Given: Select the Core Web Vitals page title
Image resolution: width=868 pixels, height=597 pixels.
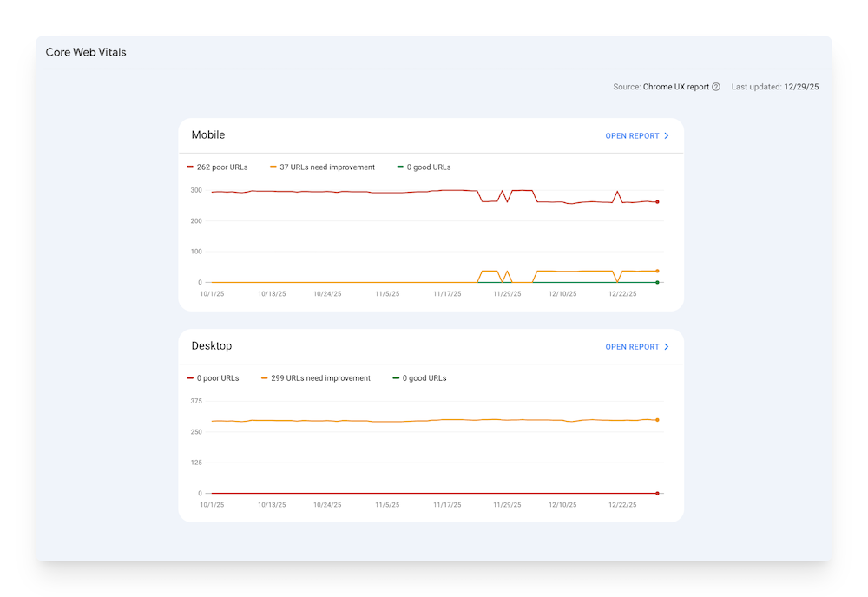Looking at the screenshot, I should tap(86, 52).
